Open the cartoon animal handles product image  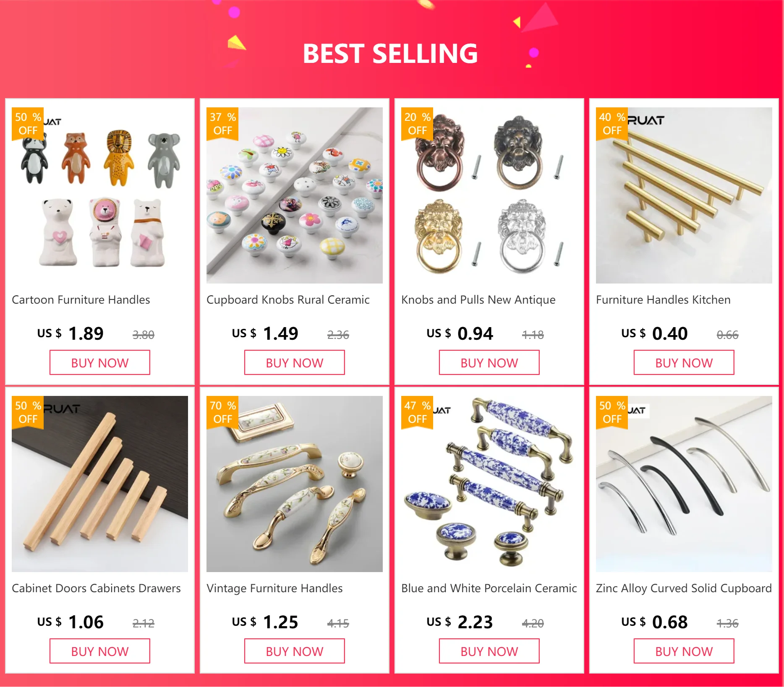click(100, 195)
